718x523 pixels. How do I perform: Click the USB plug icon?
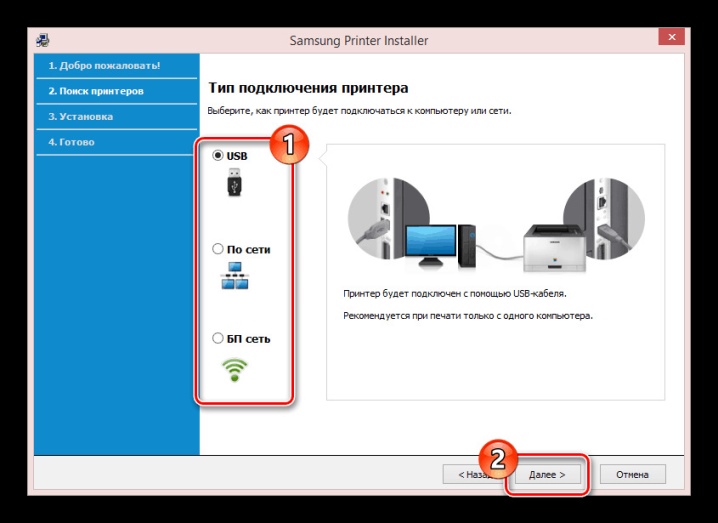pyautogui.click(x=234, y=182)
